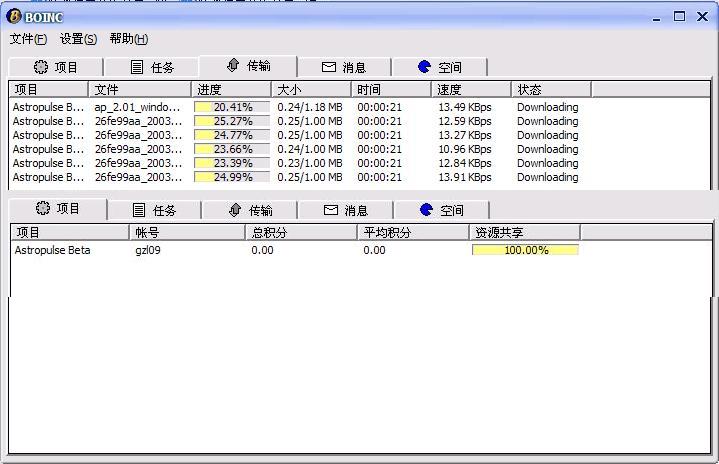Image resolution: width=719 pixels, height=464 pixels.
Task: Click the account name gzl09
Action: (148, 250)
